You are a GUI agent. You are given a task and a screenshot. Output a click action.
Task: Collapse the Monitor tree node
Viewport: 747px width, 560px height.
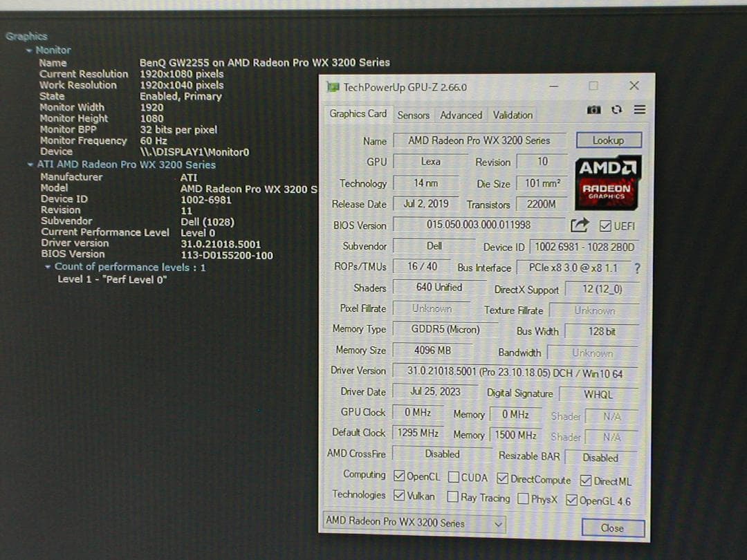(x=30, y=50)
